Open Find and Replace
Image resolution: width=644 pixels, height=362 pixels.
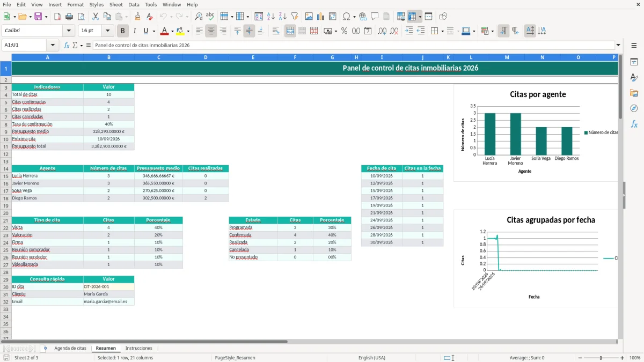point(199,17)
